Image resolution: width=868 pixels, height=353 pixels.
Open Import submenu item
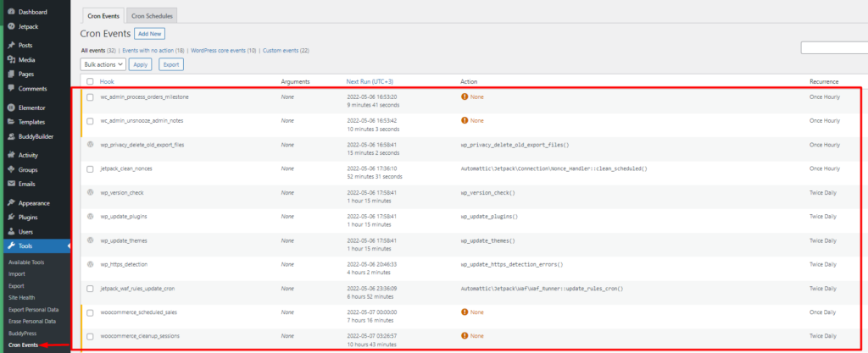point(17,274)
